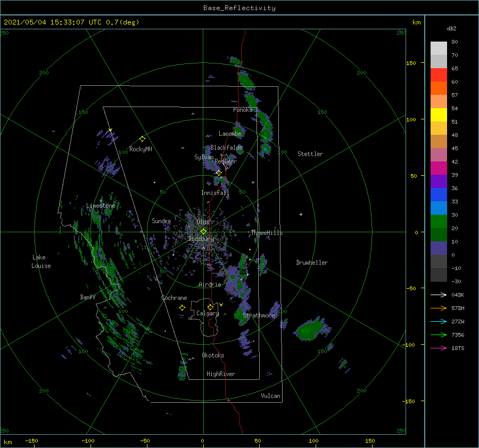Screen dimensions: 479x448
Task: Click the Banff label
Action: coord(88,297)
